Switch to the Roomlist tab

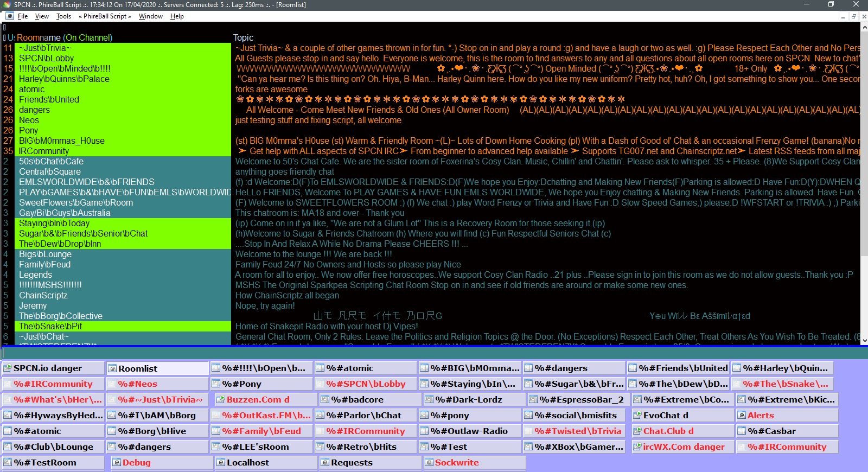(157, 368)
